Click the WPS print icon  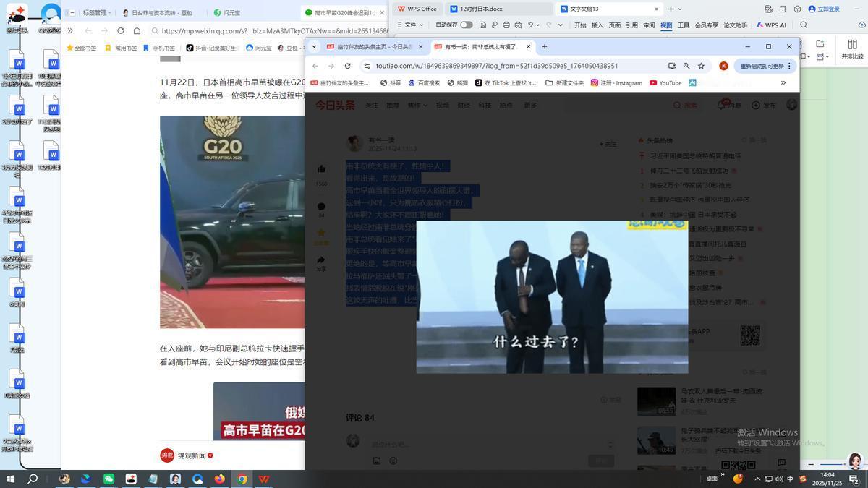tap(506, 25)
